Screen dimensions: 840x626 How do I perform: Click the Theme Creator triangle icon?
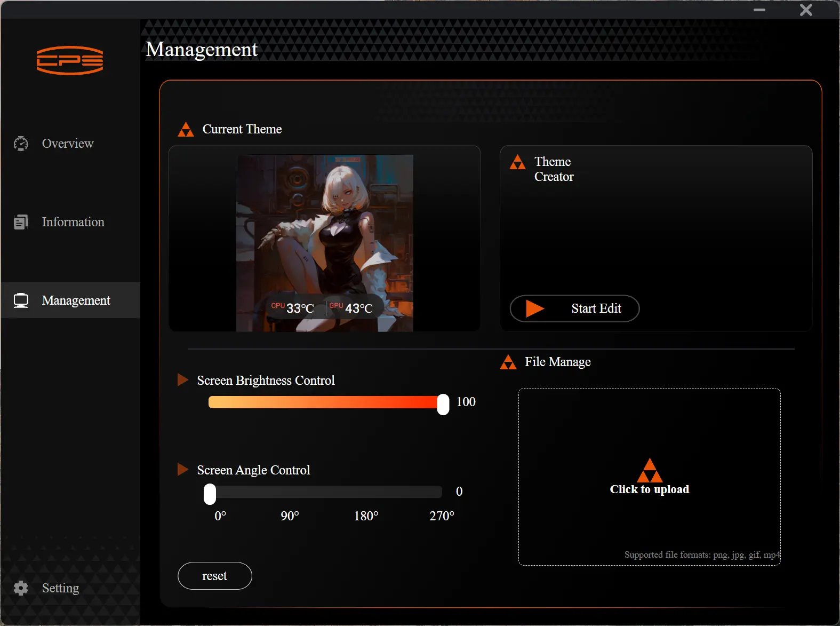click(517, 162)
